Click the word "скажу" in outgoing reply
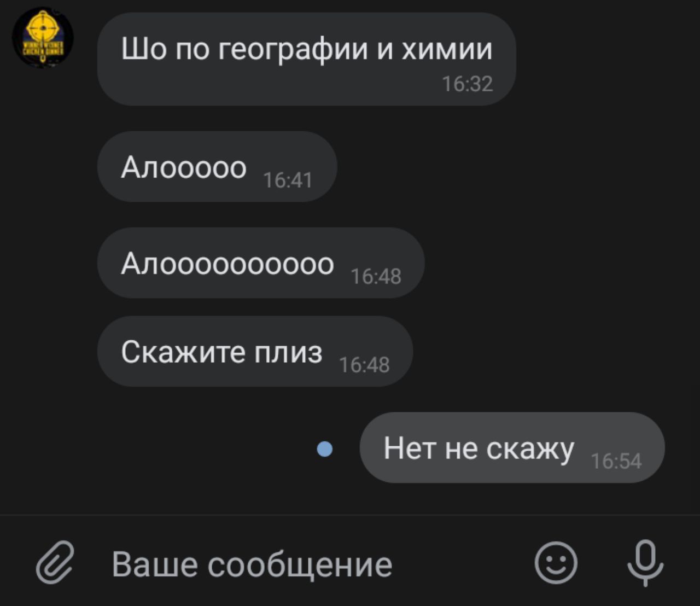 pyautogui.click(x=530, y=450)
